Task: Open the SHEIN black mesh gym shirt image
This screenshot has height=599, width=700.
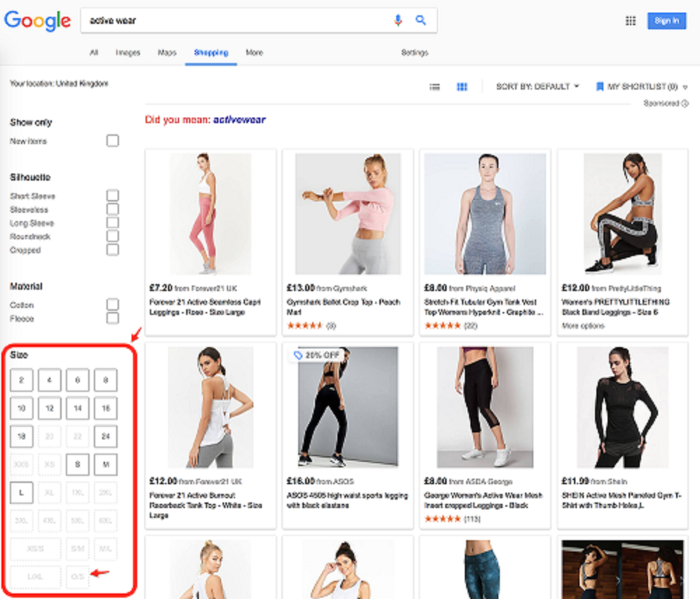Action: point(622,407)
